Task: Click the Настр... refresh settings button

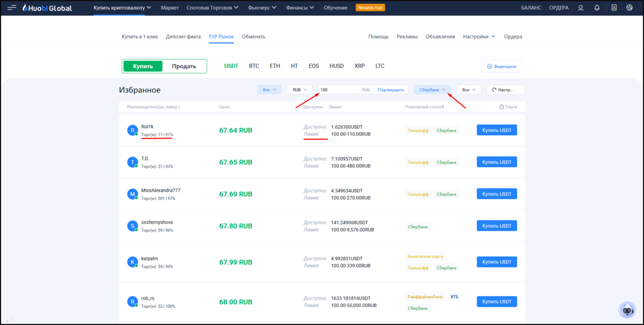Action: [506, 90]
